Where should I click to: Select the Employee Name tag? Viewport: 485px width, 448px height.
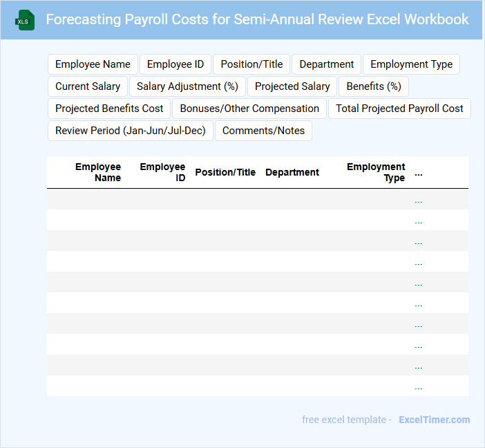coord(93,64)
